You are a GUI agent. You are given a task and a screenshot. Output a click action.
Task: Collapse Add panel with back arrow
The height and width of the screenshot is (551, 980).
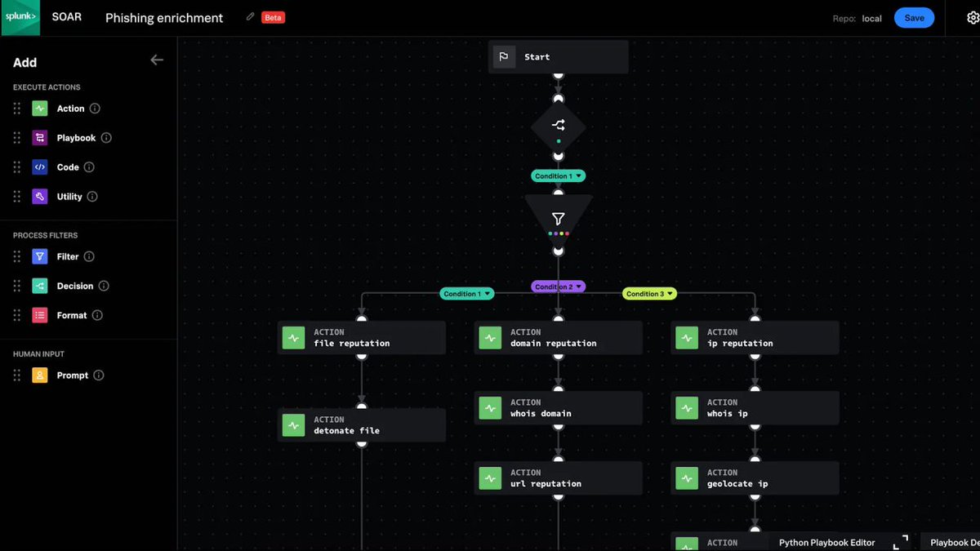click(157, 60)
